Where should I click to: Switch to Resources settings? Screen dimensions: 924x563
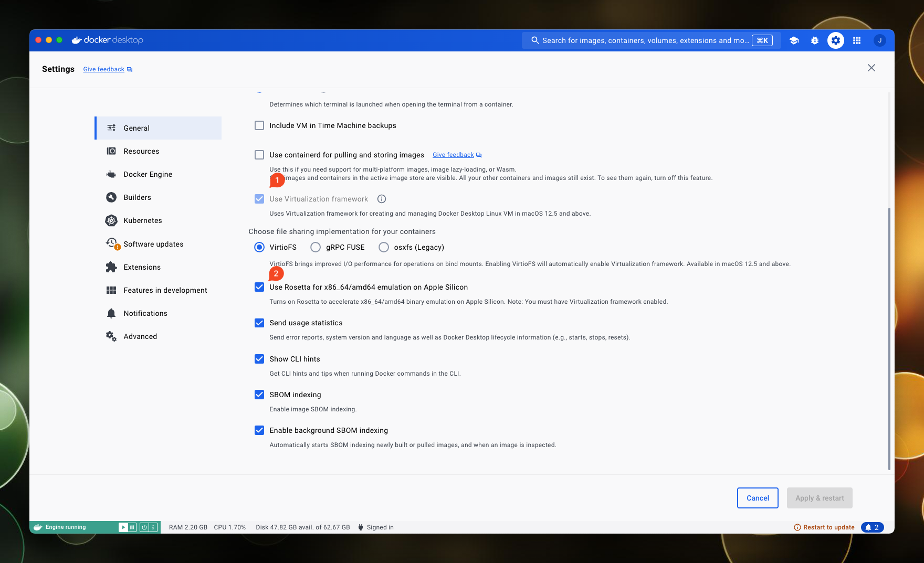tap(158, 151)
